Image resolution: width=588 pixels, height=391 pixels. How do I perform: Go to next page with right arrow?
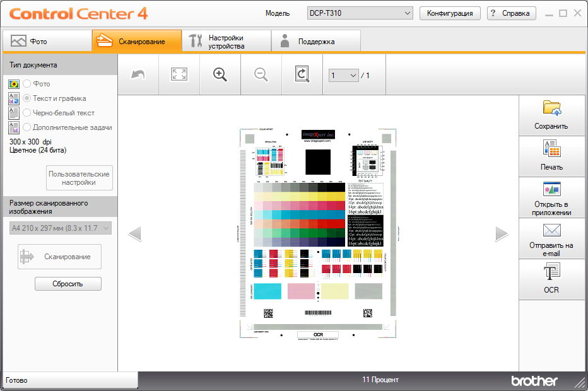(x=502, y=234)
